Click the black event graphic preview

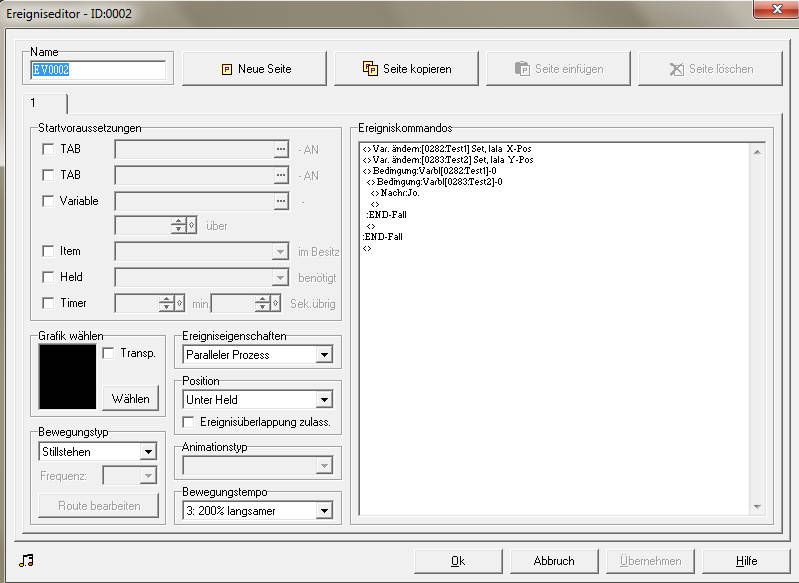pyautogui.click(x=67, y=377)
